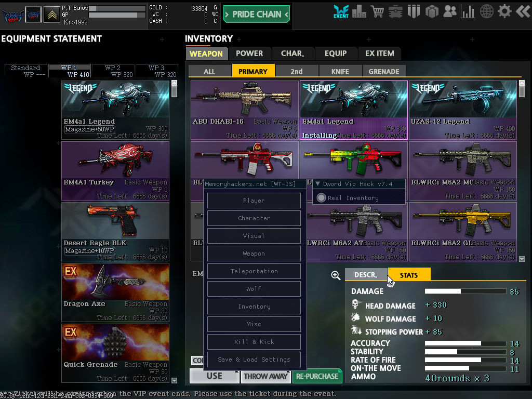Open the Wolf menu entry
The image size is (532, 399).
(254, 289)
